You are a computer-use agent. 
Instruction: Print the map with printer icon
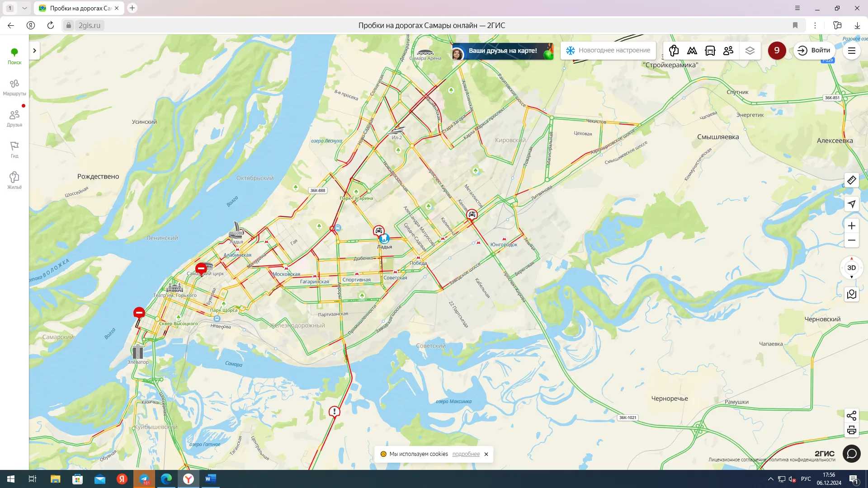851,430
